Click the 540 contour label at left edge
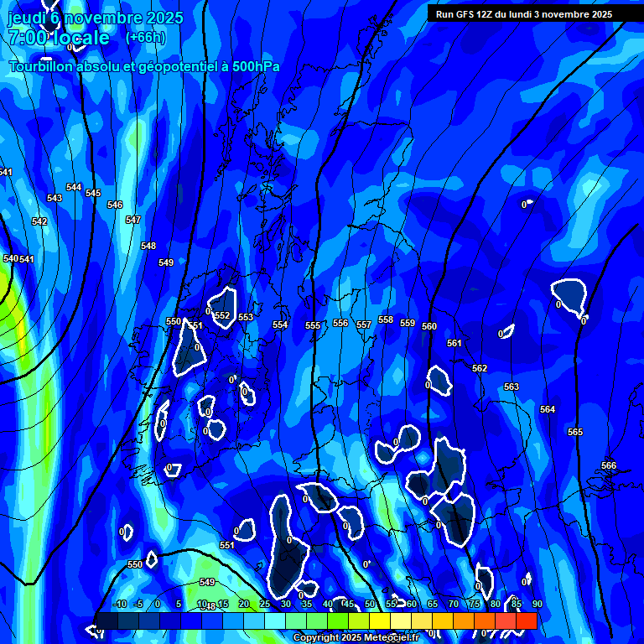Image resolution: width=644 pixels, height=644 pixels. click(x=10, y=259)
